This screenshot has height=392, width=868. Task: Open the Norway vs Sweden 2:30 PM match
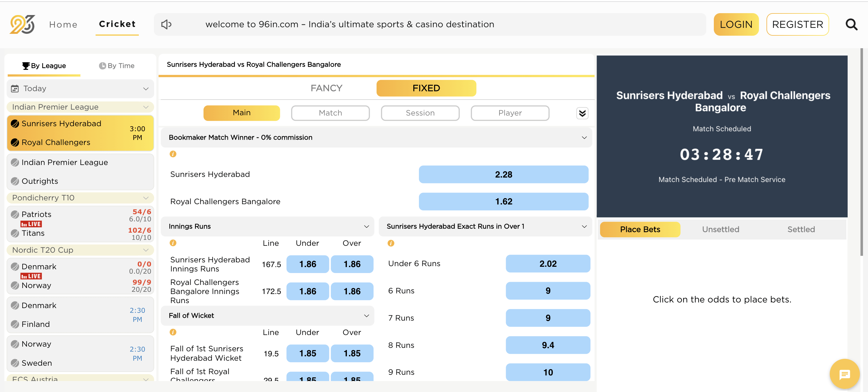(x=80, y=353)
